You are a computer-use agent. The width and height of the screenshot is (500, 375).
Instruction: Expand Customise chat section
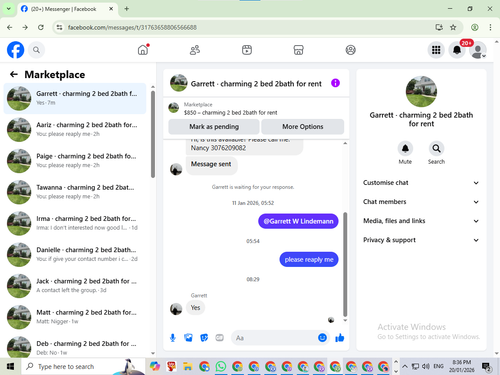point(421,183)
